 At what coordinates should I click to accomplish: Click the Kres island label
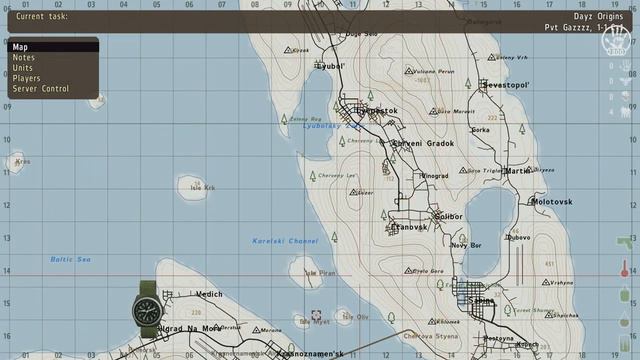click(23, 162)
